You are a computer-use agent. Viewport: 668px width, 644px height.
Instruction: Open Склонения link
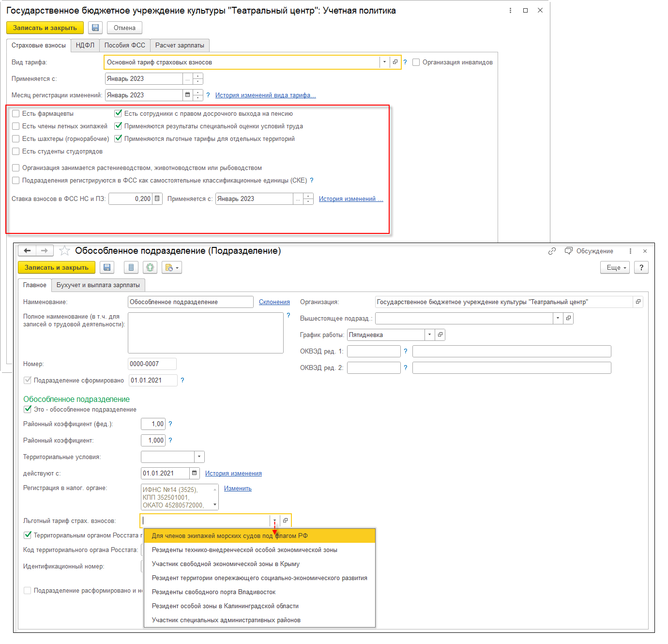tap(274, 302)
